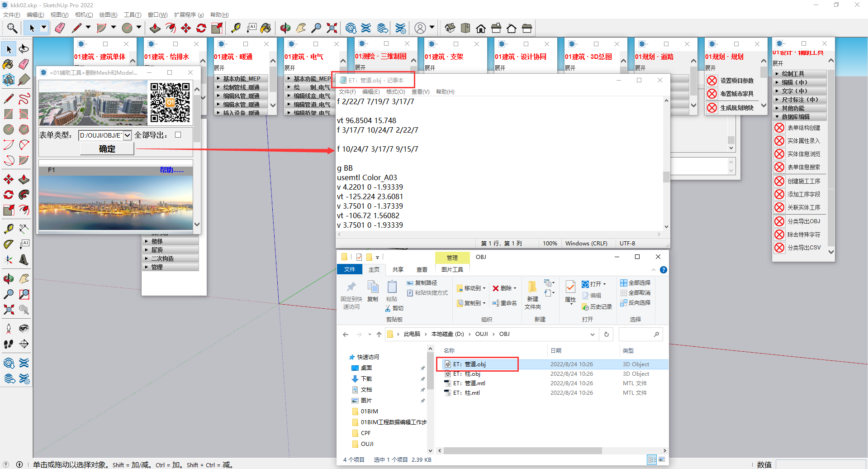Select the Paint Bucket tool in top toolbar
The width and height of the screenshot is (868, 469).
click(x=266, y=28)
